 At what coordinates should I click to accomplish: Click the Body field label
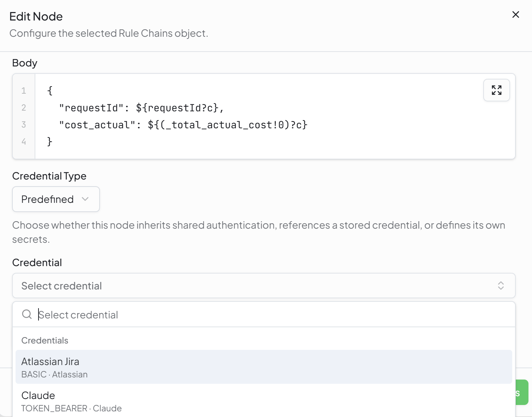25,63
